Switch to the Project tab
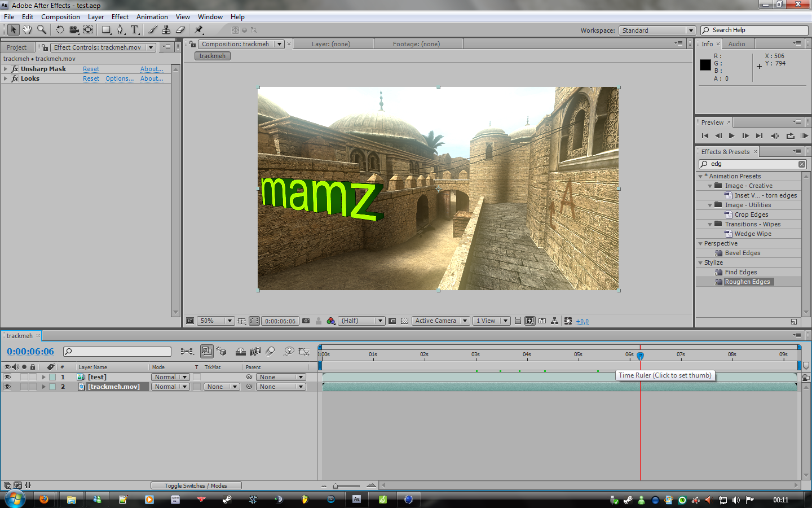812x508 pixels. (x=17, y=47)
